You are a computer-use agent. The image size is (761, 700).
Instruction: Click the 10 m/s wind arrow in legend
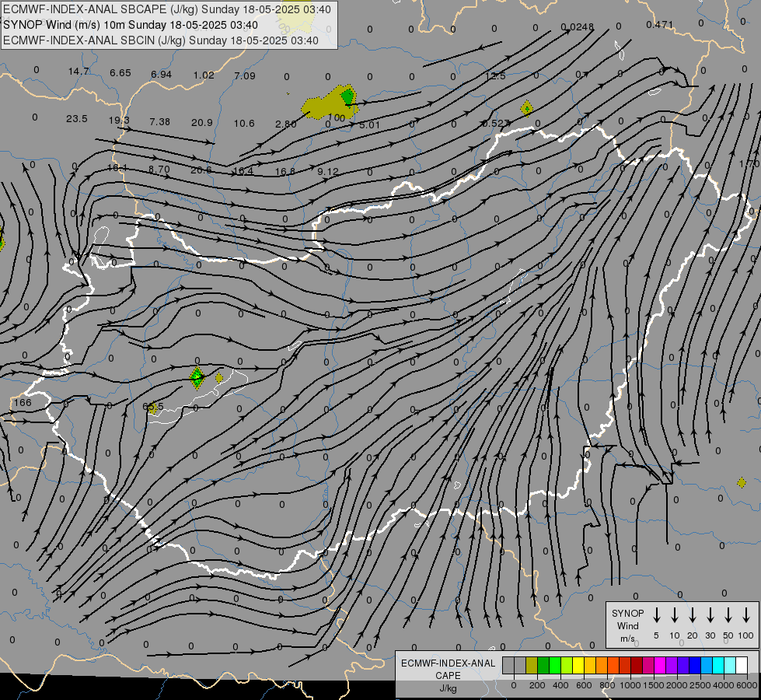coord(674,615)
